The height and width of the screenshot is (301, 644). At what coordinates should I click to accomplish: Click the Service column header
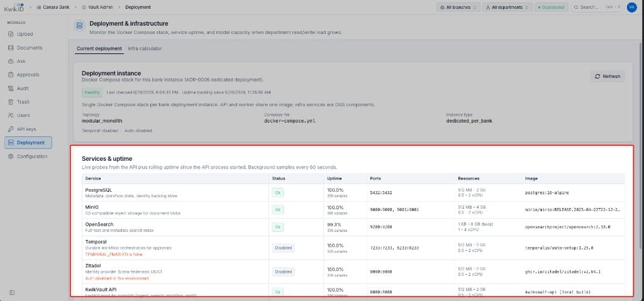(x=93, y=178)
